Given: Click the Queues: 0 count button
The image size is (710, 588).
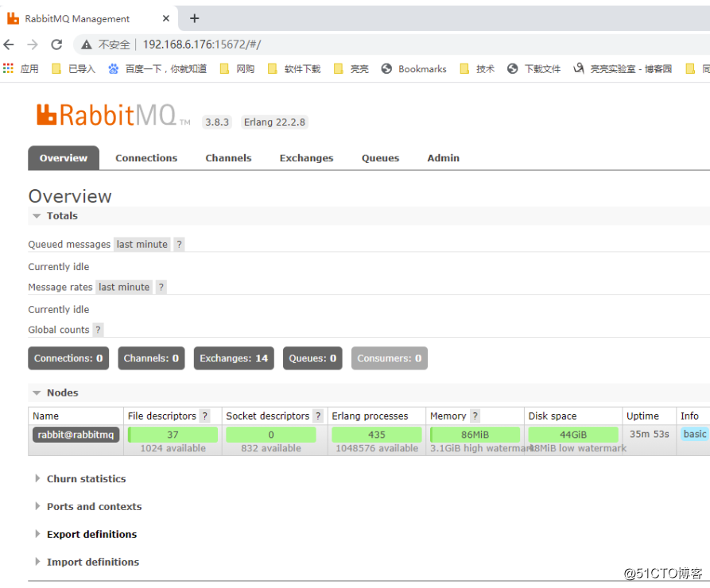Looking at the screenshot, I should coord(312,358).
